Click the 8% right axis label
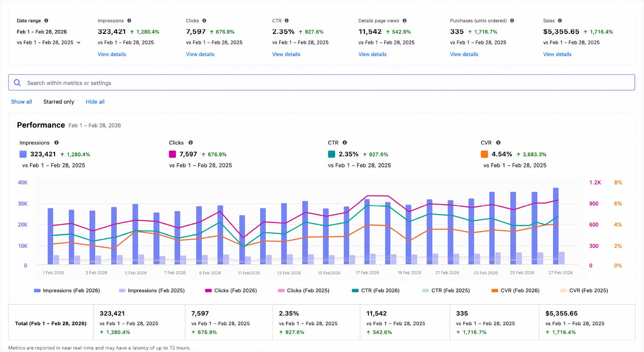The image size is (644, 352). [618, 183]
